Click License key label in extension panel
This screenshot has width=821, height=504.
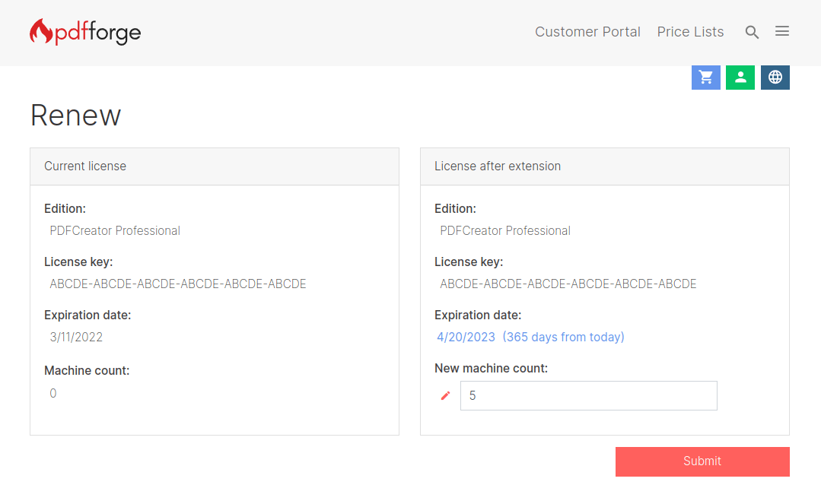tap(469, 262)
